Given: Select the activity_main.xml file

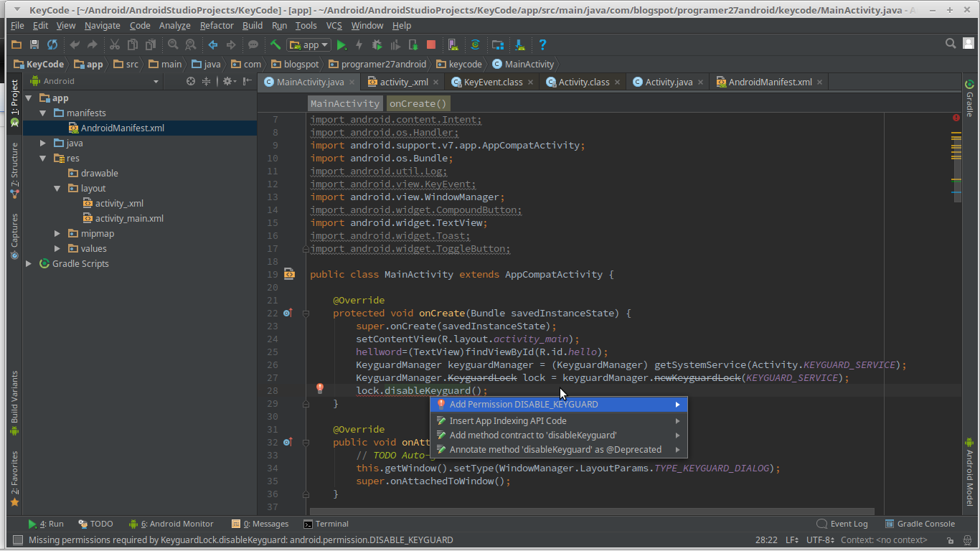Looking at the screenshot, I should coord(129,218).
